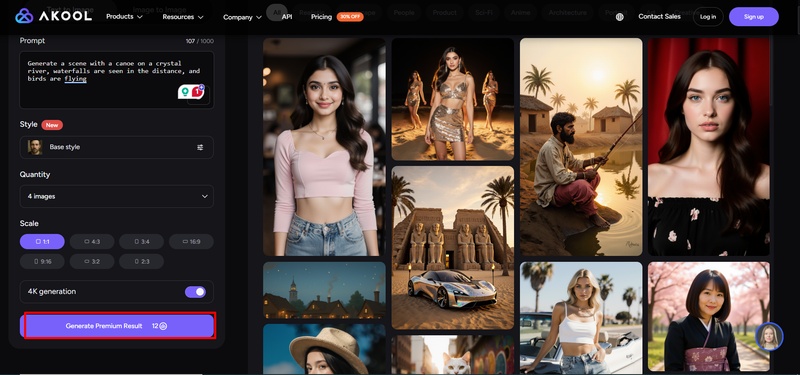The image size is (800, 375).
Task: Open the sequin outfit women image
Action: pos(453,99)
